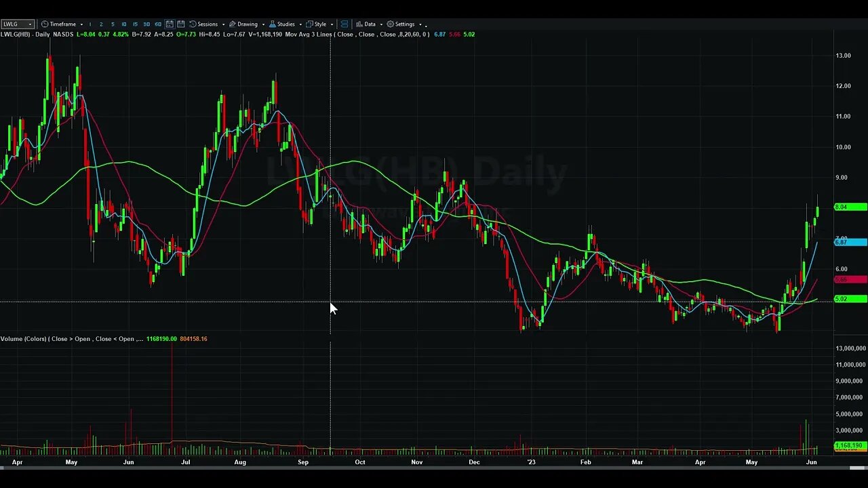Click the Drawing pencil icon
The image size is (868, 488).
232,24
